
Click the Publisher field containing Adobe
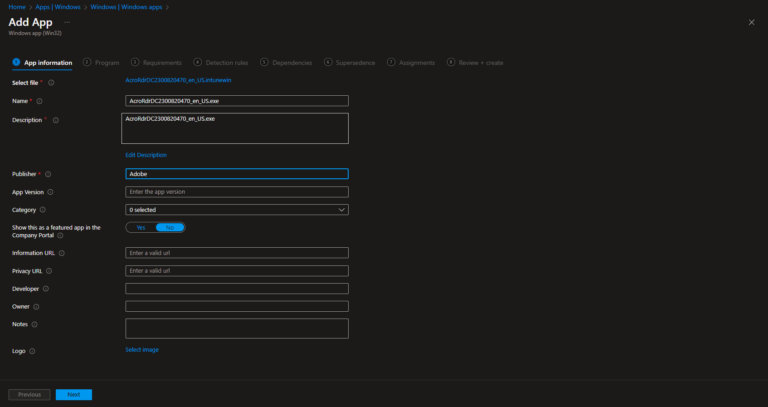click(237, 174)
